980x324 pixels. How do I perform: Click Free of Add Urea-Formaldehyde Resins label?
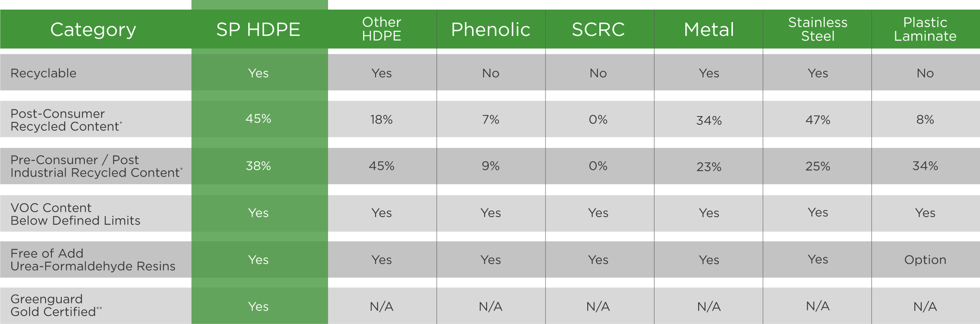(x=93, y=260)
